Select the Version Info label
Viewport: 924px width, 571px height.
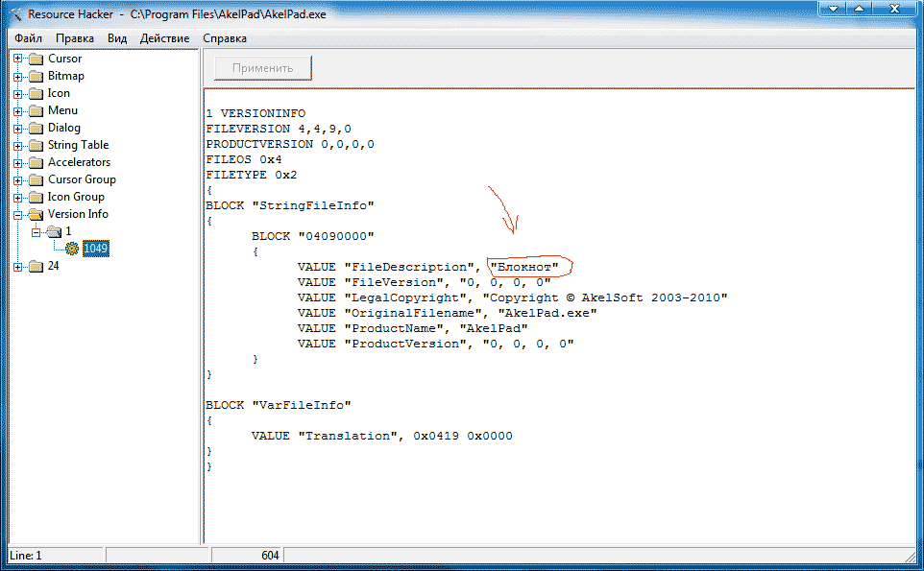tap(78, 214)
